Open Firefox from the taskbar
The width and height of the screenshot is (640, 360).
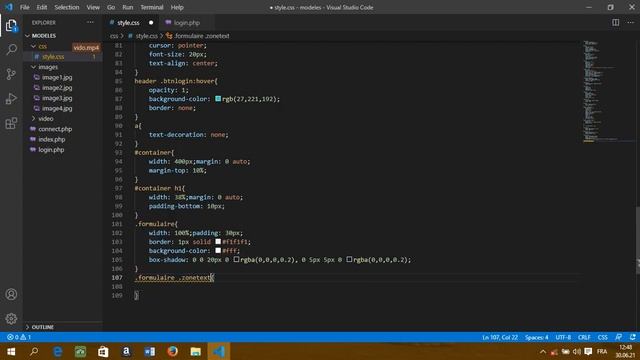pos(172,351)
